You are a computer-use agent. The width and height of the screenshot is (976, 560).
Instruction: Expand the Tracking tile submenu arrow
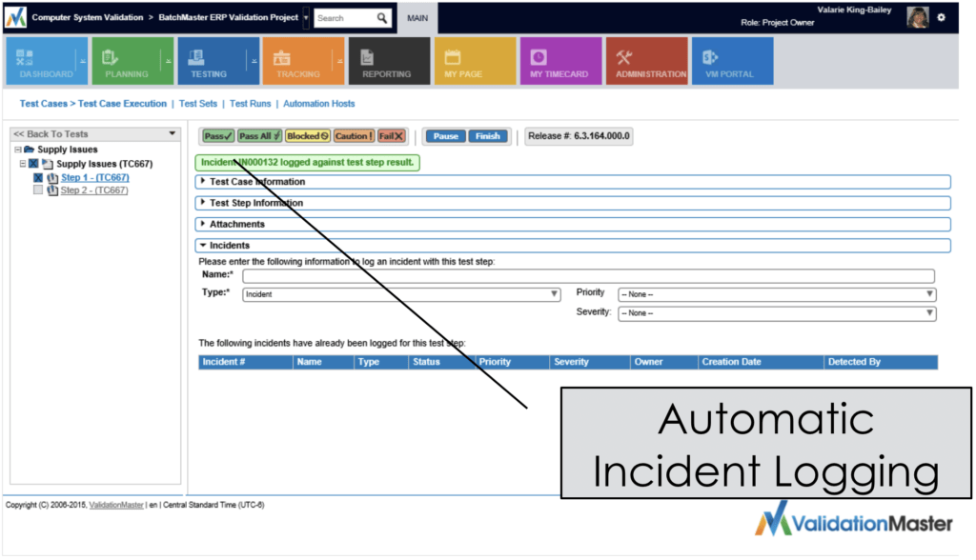(340, 61)
